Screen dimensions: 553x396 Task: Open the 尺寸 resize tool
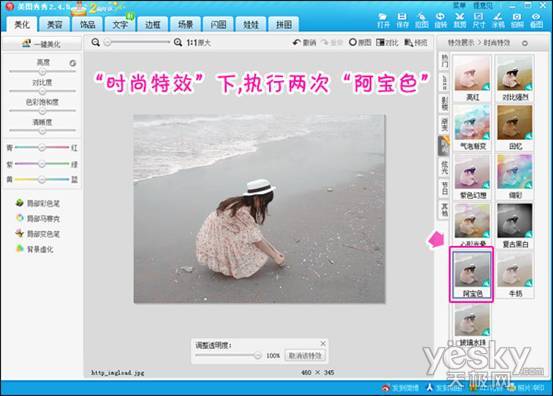479,20
